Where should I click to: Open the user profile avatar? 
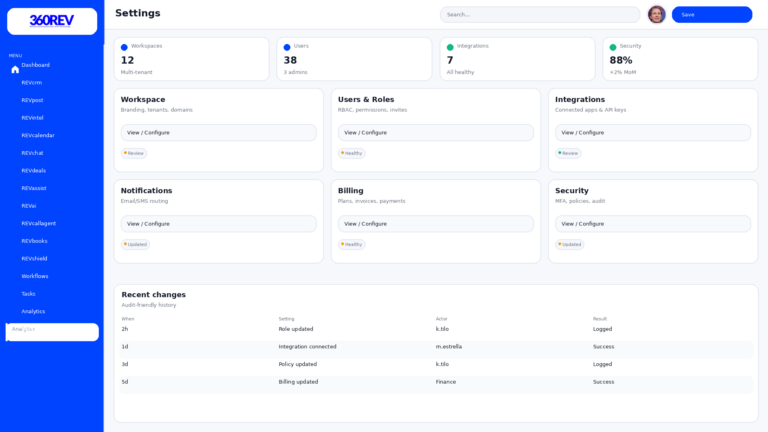coord(656,14)
